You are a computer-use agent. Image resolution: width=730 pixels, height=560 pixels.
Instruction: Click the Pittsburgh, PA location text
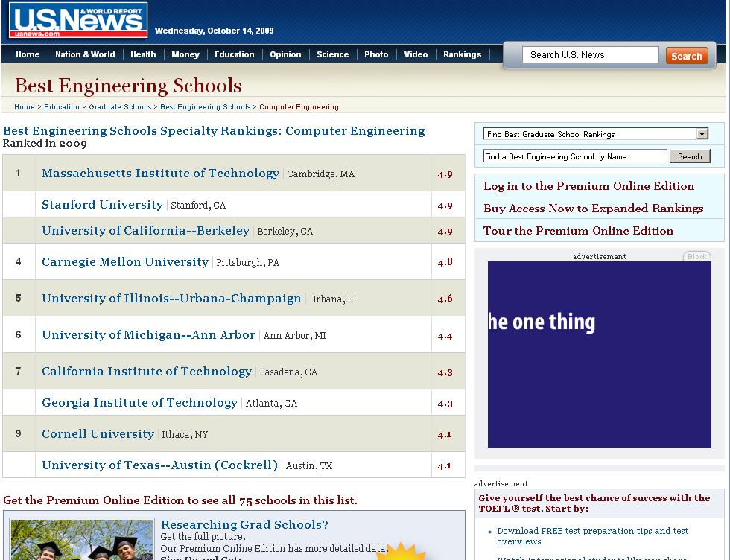point(247,263)
